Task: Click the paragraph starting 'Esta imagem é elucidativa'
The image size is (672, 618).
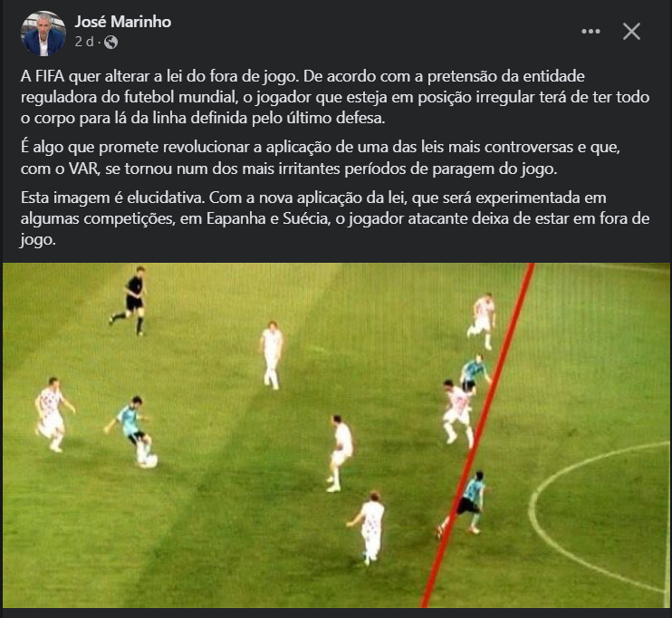Action: tap(335, 218)
